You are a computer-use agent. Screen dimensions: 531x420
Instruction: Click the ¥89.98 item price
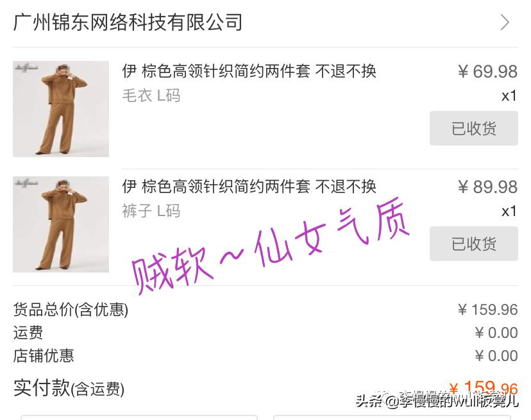487,187
